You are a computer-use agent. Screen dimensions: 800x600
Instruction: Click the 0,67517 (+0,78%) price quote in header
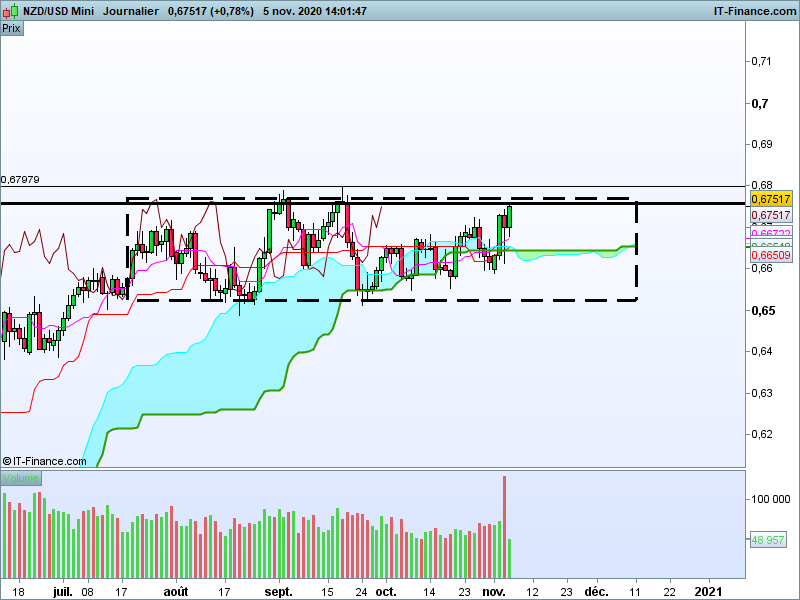(x=211, y=11)
